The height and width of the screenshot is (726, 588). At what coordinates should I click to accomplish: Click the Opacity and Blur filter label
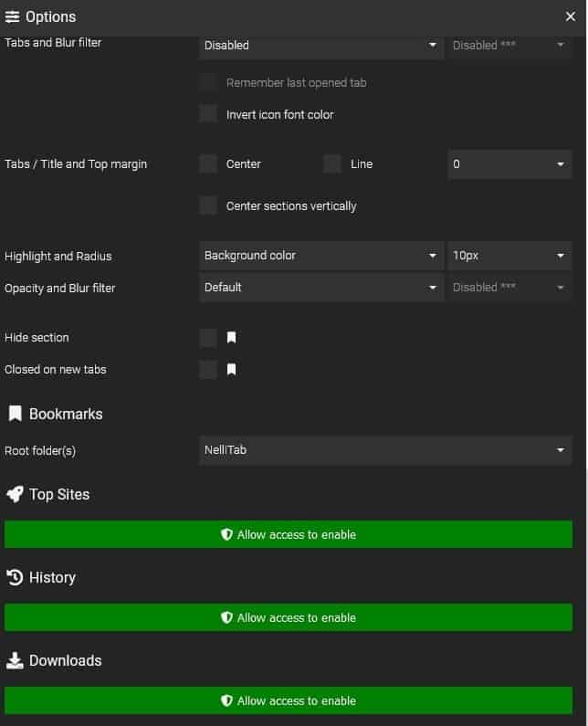59,288
